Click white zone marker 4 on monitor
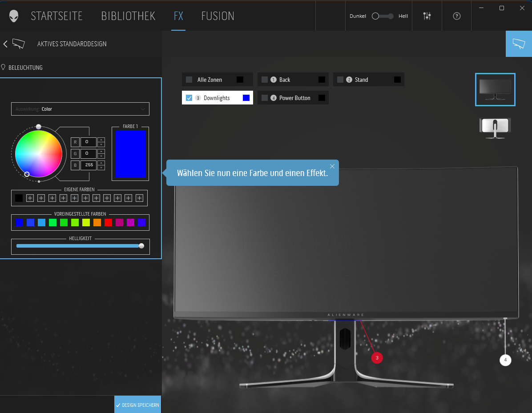The height and width of the screenshot is (413, 532). point(505,360)
